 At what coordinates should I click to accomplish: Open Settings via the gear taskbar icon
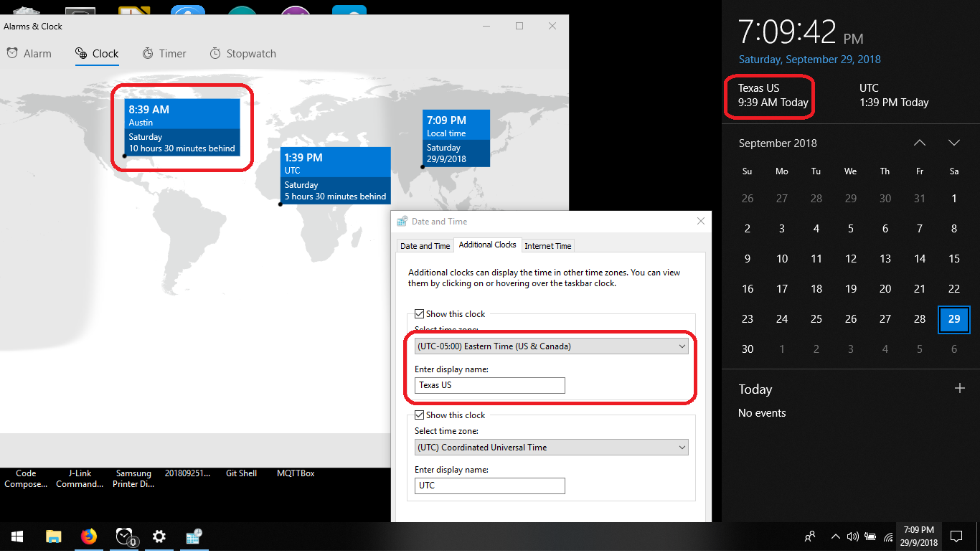[159, 536]
